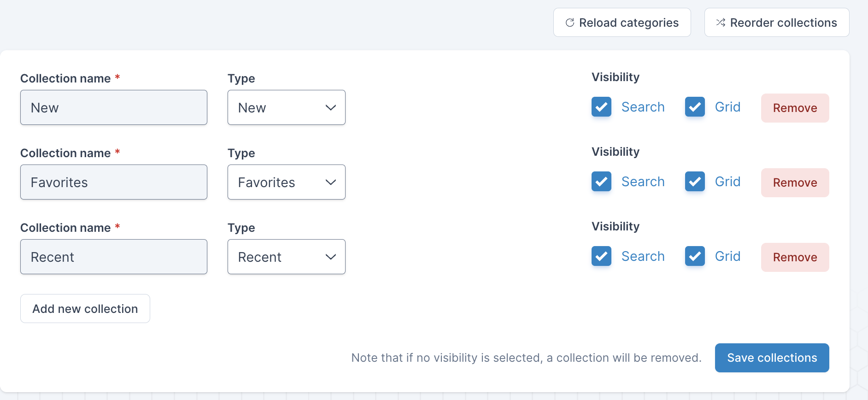868x400 pixels.
Task: Open the Type dropdown showing New
Action: click(x=286, y=107)
